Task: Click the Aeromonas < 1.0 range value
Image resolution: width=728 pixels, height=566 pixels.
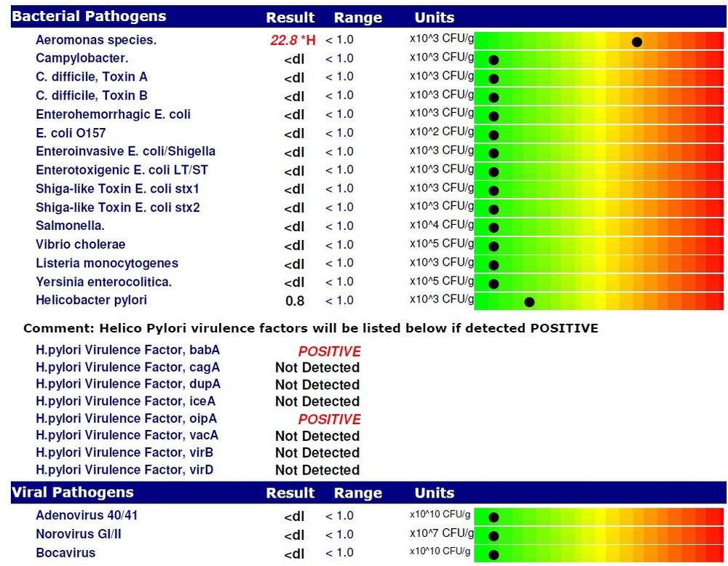Action: click(x=339, y=40)
